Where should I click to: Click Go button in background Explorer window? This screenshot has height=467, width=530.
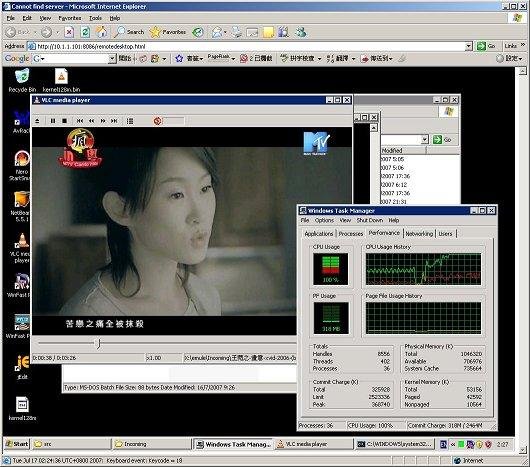442,140
